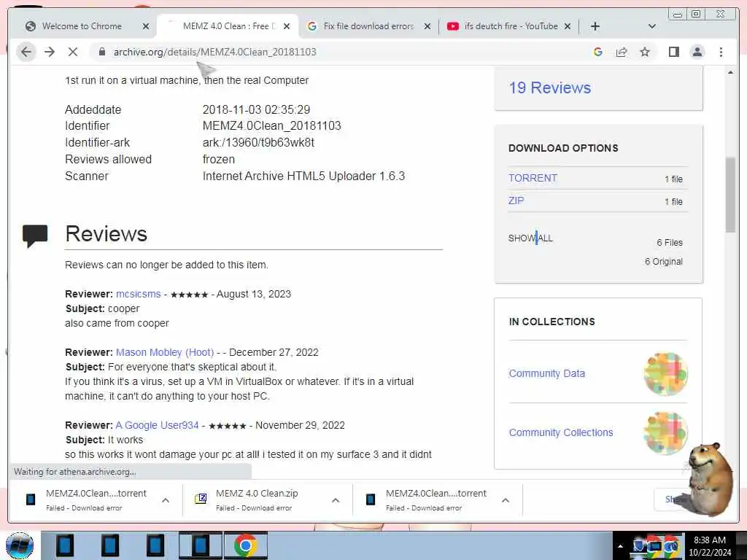747x560 pixels.
Task: Click the scrollbar up arrow
Action: tap(730, 73)
